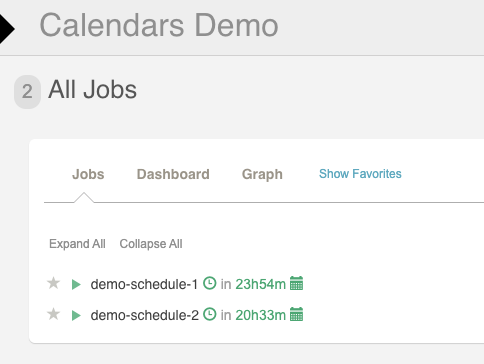This screenshot has width=484, height=364.
Task: Collapse All job groups
Action: coord(151,244)
